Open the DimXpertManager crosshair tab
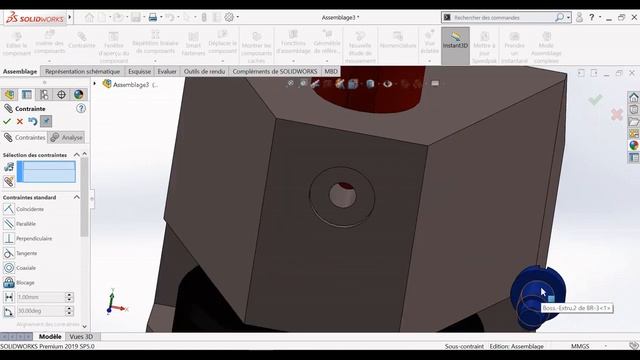 [61, 95]
